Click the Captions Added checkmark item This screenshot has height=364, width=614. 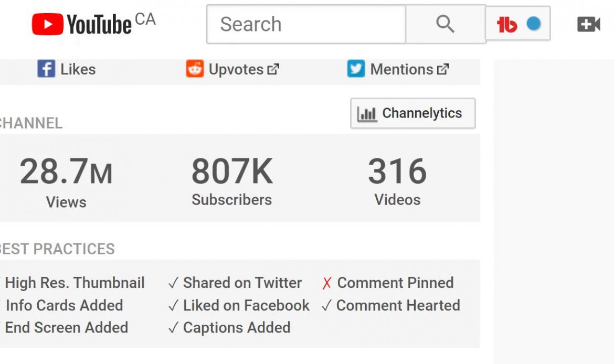(x=229, y=328)
